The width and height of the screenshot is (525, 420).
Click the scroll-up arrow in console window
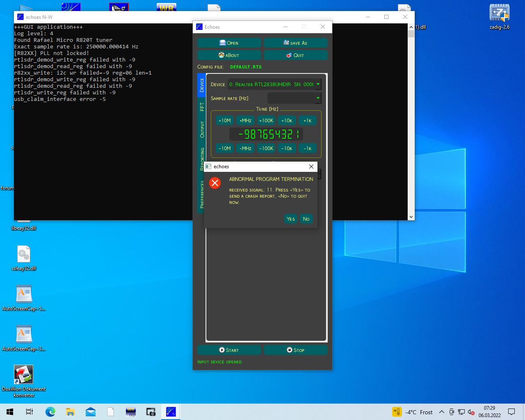point(411,27)
